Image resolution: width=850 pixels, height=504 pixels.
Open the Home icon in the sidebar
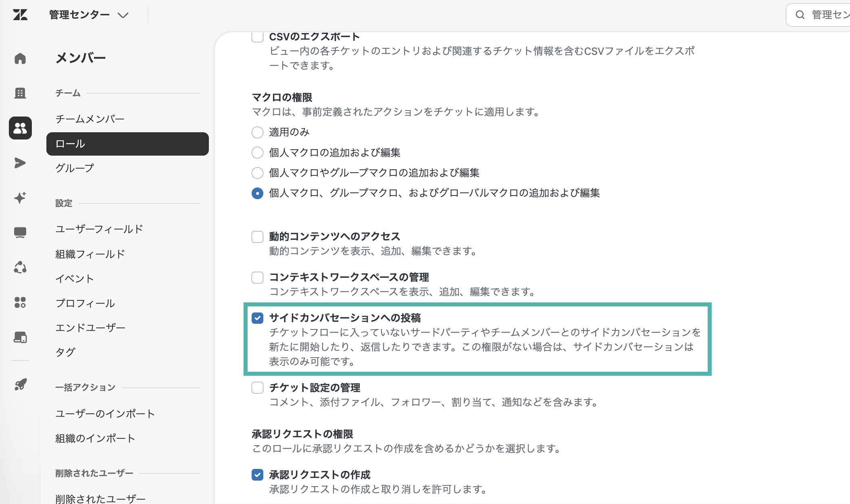pyautogui.click(x=20, y=58)
